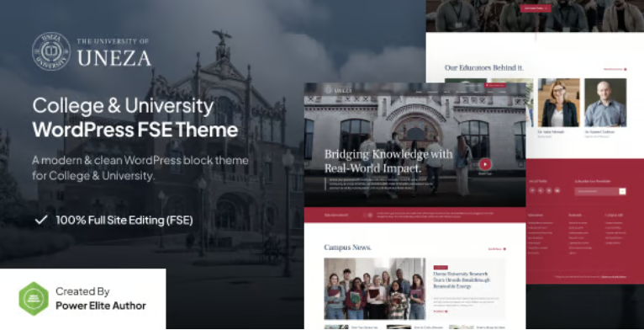
Task: Click the red arrow icon beside Campus News link
Action: click(504, 249)
